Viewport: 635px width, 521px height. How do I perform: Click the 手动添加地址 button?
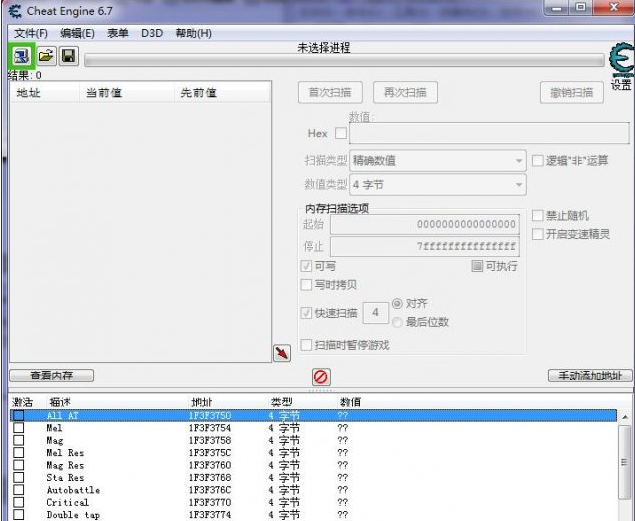(x=590, y=375)
